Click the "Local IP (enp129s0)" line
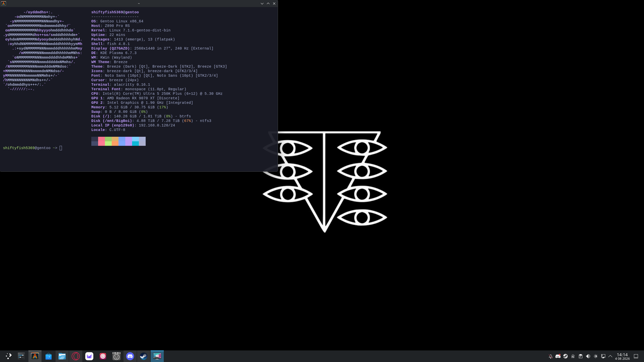Viewport: 644px width, 362px height. pyautogui.click(x=133, y=125)
